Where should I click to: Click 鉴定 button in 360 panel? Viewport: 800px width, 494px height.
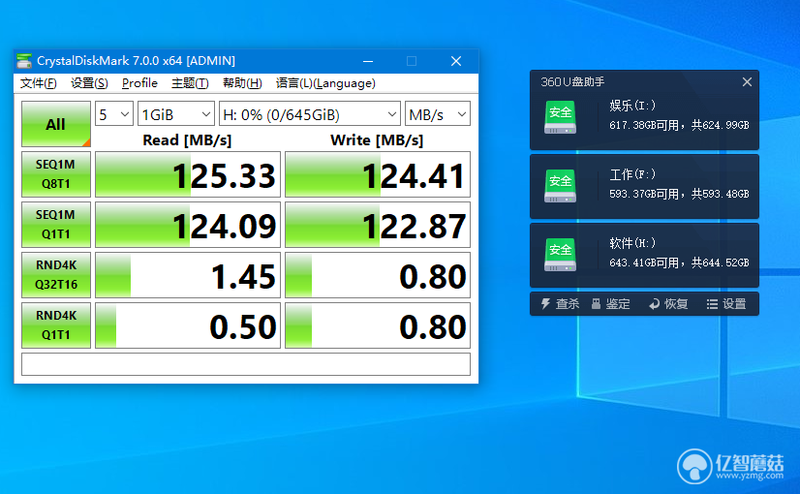point(611,304)
